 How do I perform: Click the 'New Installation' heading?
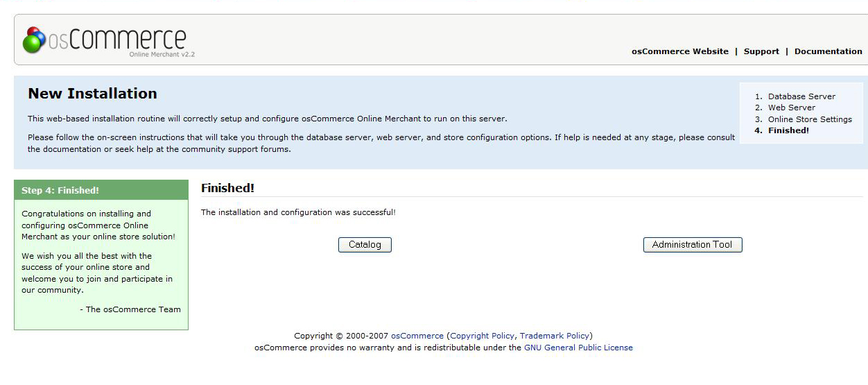pos(92,94)
